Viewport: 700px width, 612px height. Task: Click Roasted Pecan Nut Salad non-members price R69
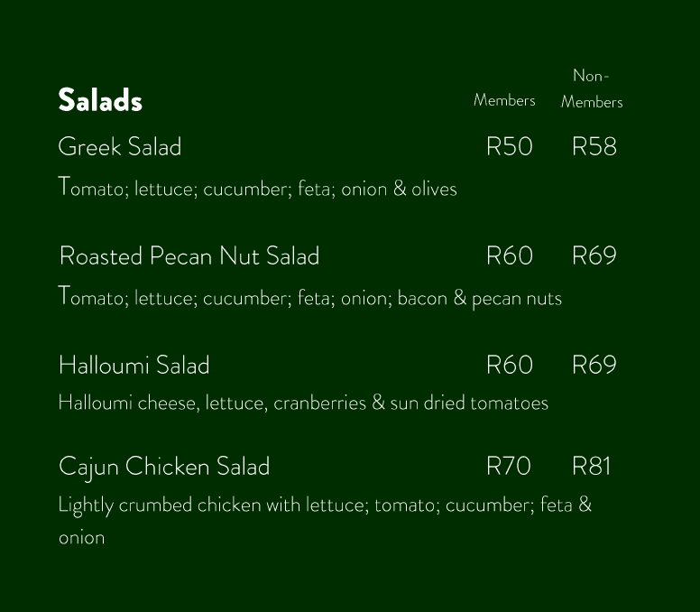coord(594,256)
